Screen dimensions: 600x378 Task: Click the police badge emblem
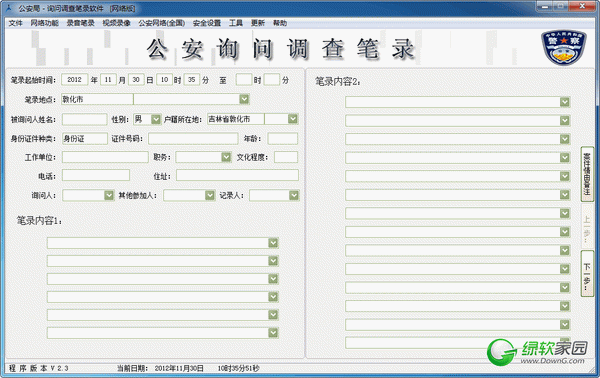coord(564,48)
